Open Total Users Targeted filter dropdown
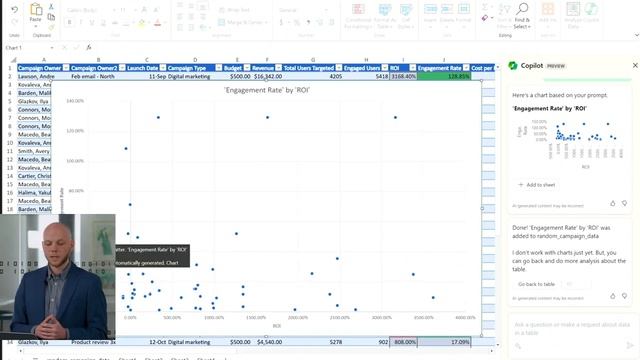This screenshot has height=360, width=640. tap(339, 68)
